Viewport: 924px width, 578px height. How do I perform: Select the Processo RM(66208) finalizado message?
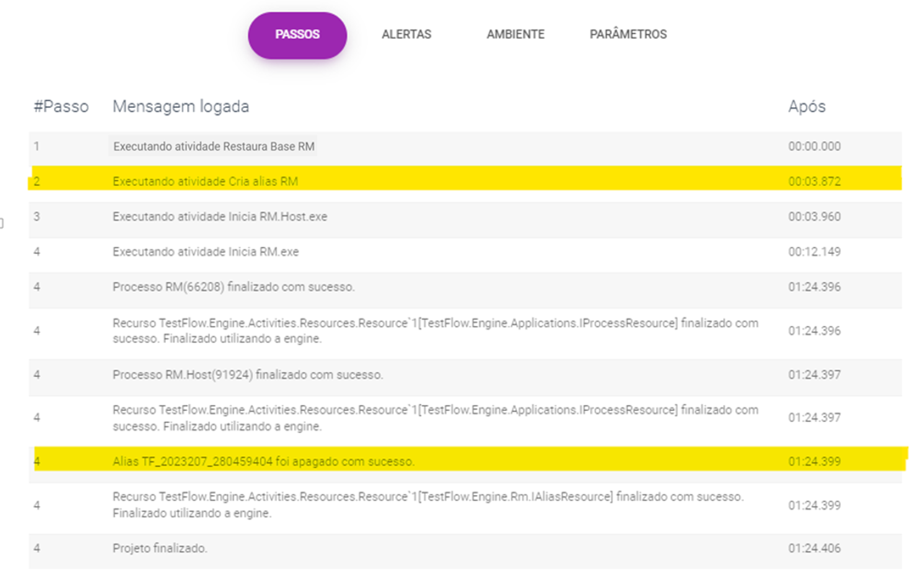pos(233,288)
